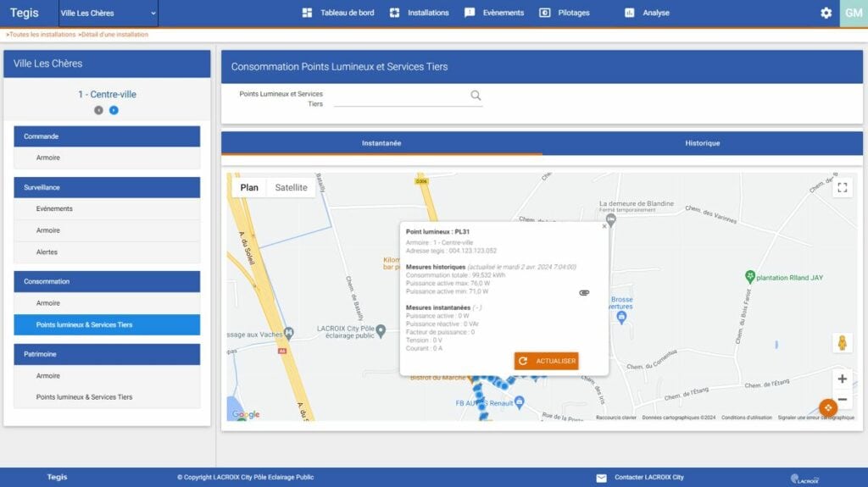
Task: Click the Google logo on map
Action: (x=246, y=414)
